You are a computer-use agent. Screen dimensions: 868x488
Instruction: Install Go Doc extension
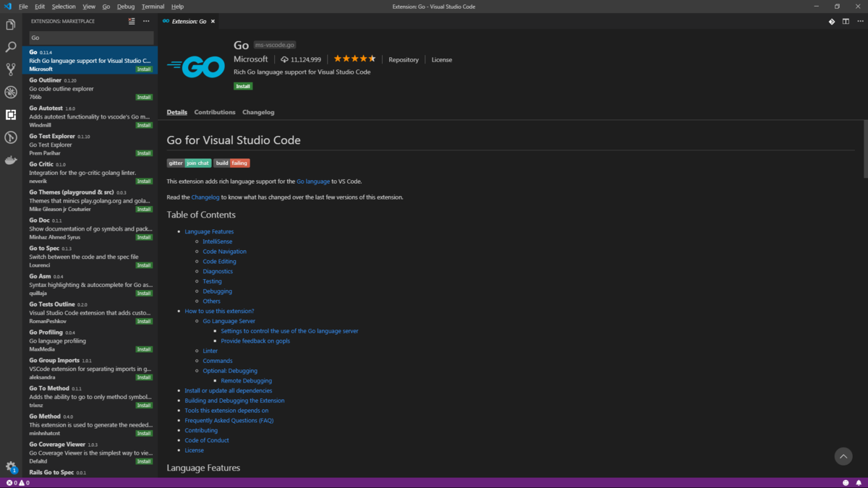pos(144,237)
